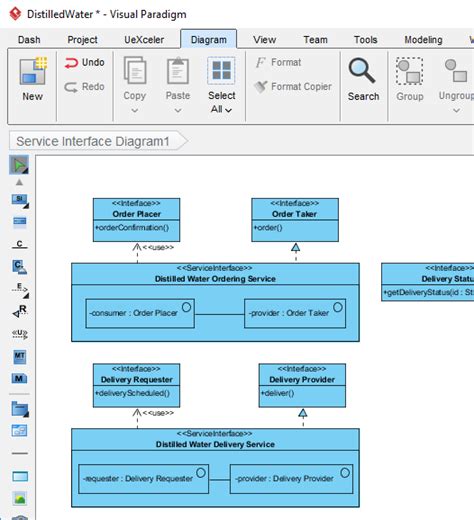Image resolution: width=474 pixels, height=520 pixels.
Task: Click the +order() operation
Action: tap(268, 228)
